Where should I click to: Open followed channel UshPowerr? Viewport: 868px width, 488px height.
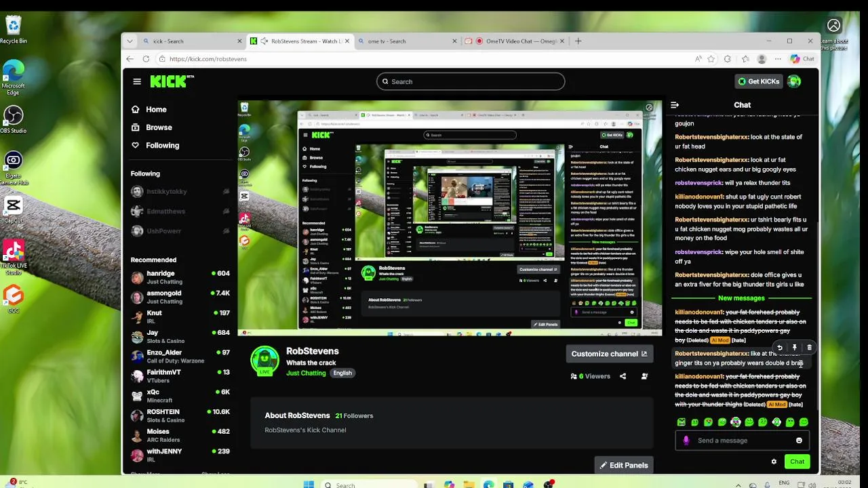coord(180,231)
